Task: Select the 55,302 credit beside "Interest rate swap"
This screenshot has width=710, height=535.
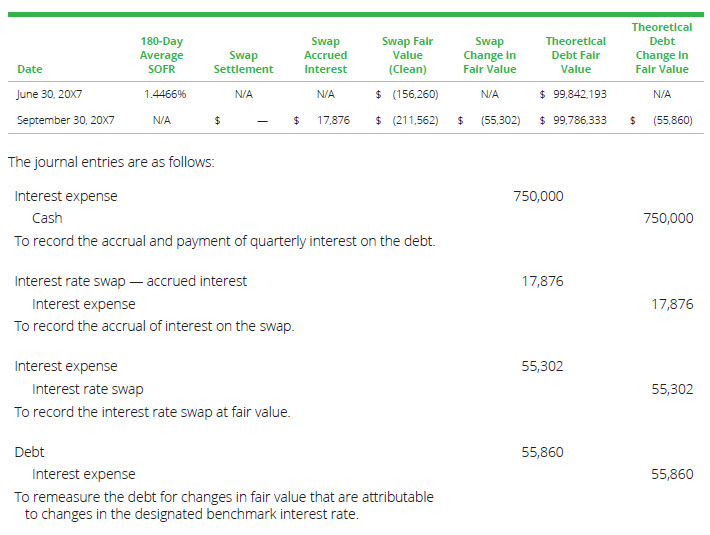Action: click(672, 389)
